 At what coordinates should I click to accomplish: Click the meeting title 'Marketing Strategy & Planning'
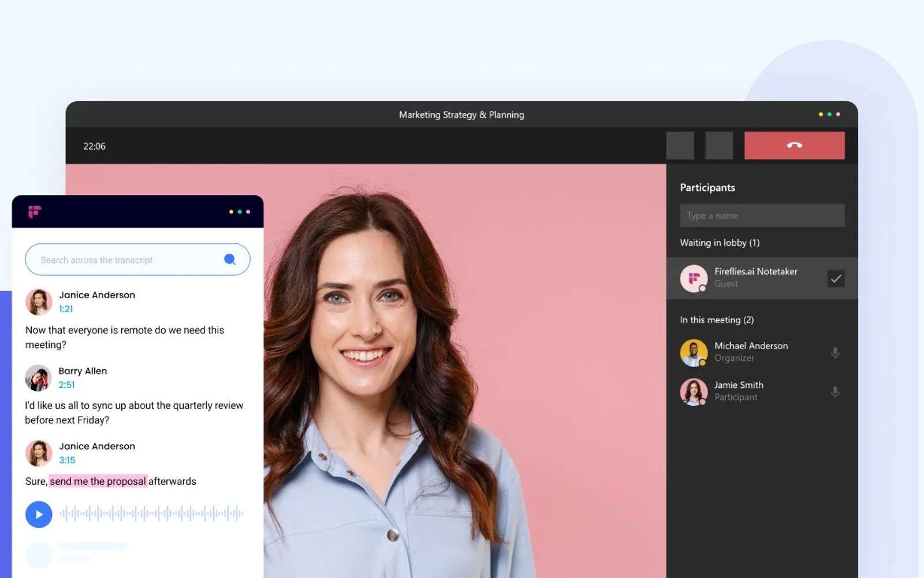click(461, 114)
